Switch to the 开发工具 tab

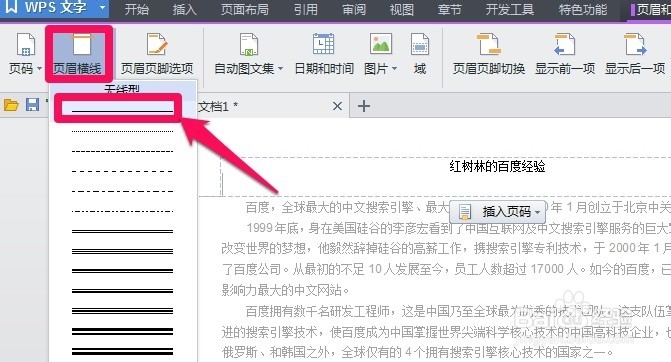[510, 9]
